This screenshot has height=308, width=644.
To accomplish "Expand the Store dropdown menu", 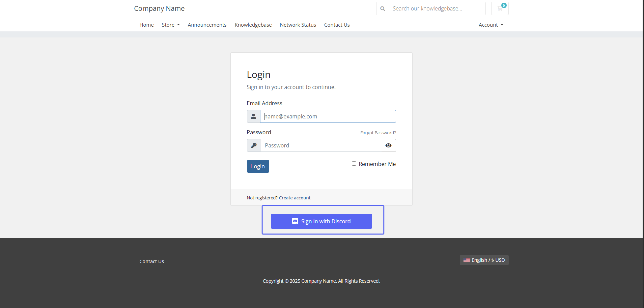I will point(171,25).
